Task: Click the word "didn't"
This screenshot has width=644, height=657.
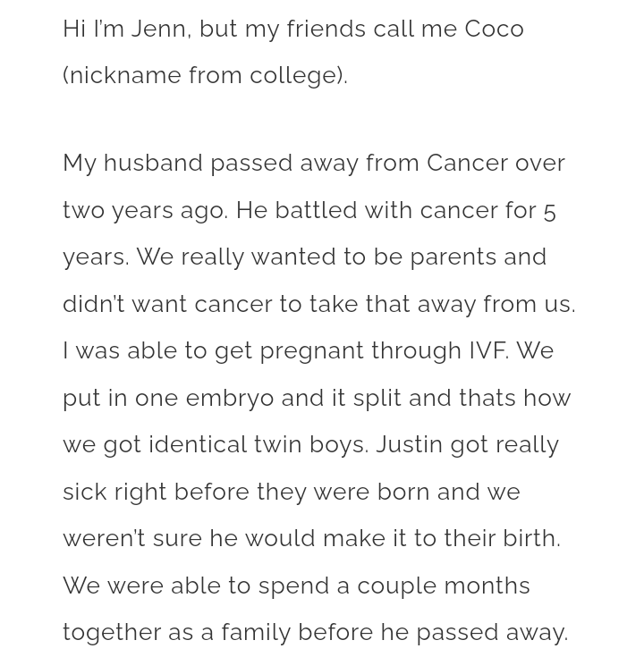Action: [x=93, y=304]
